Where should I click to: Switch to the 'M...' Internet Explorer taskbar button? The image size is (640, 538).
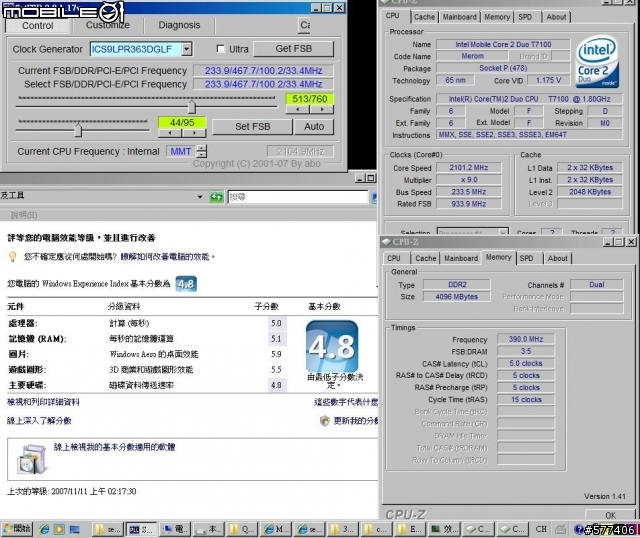276,529
